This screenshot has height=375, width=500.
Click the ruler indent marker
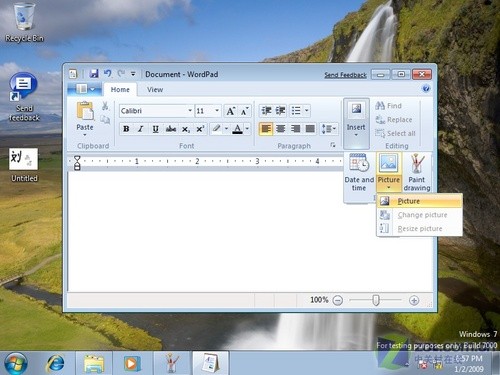[77, 163]
